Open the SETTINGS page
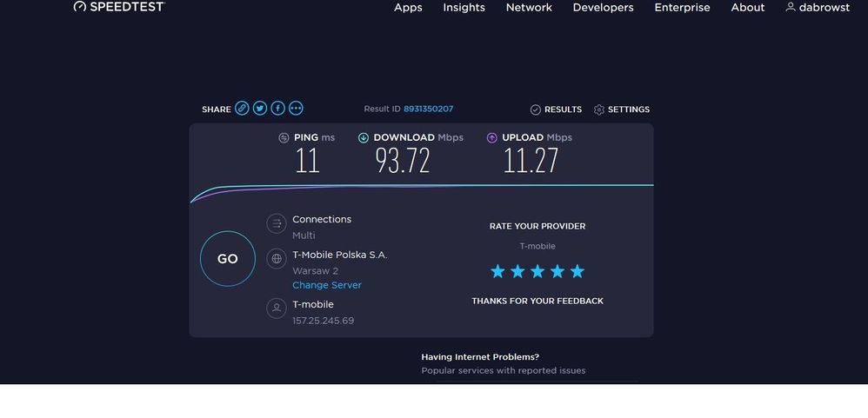This screenshot has width=868, height=418. point(622,109)
